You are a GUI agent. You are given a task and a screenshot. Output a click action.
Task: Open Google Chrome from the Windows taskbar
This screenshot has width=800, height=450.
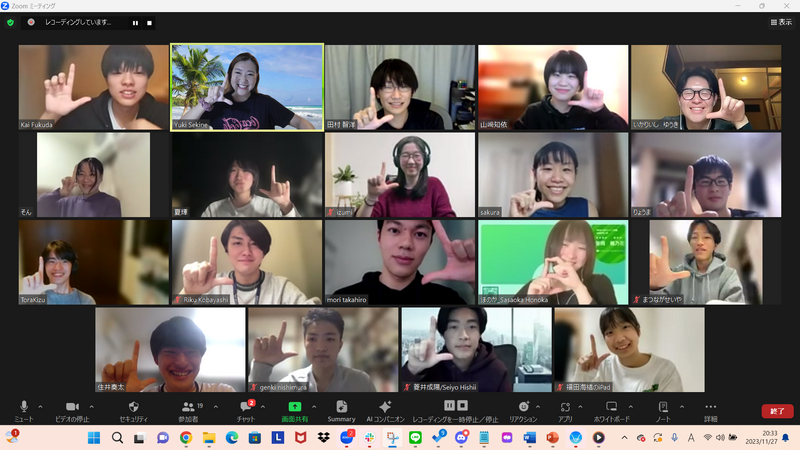(186, 438)
